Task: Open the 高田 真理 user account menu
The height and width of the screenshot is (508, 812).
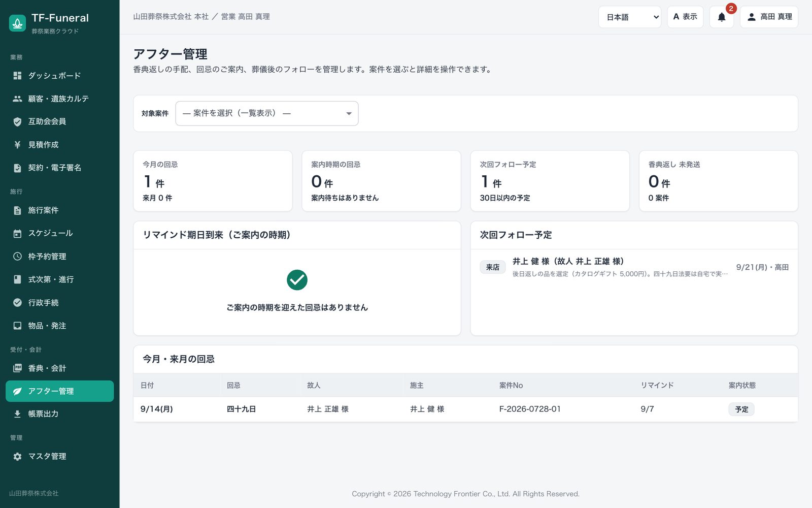Action: tap(769, 17)
